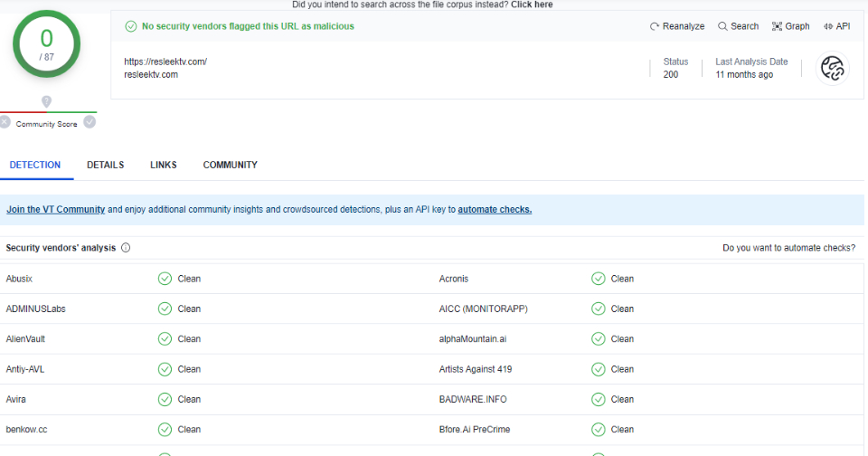Image resolution: width=868 pixels, height=456 pixels.
Task: Click the Reanalyze button
Action: (x=677, y=26)
